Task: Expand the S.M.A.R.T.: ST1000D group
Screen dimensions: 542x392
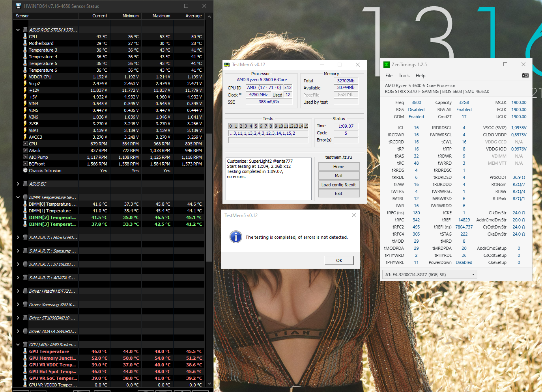Action: pyautogui.click(x=18, y=264)
